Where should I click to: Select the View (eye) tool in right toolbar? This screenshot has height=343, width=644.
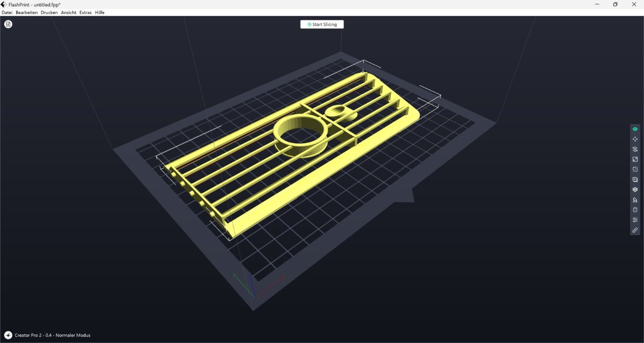(635, 129)
